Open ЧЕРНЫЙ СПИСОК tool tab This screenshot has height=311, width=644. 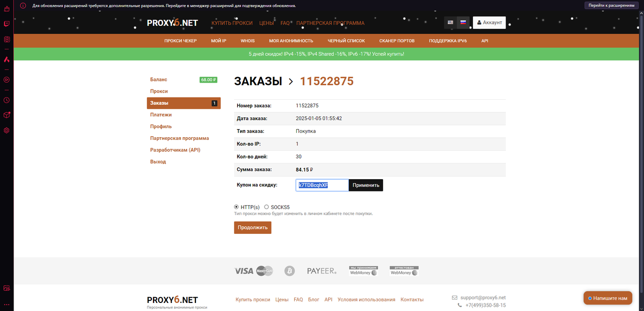pyautogui.click(x=346, y=41)
